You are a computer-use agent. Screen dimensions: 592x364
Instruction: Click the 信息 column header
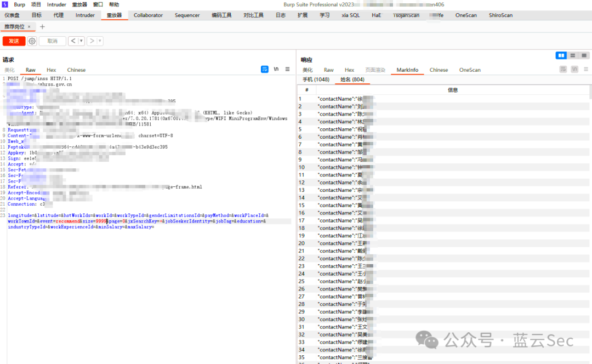tap(453, 90)
